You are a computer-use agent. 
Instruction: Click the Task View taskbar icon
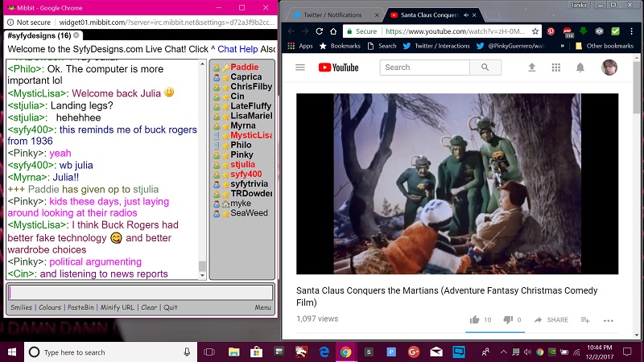209,352
